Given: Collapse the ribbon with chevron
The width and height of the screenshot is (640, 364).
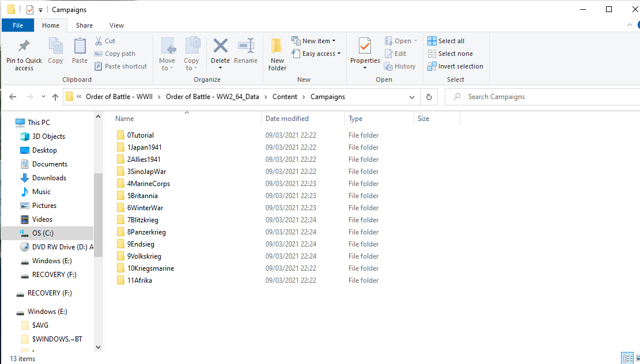Looking at the screenshot, I should [x=630, y=25].
